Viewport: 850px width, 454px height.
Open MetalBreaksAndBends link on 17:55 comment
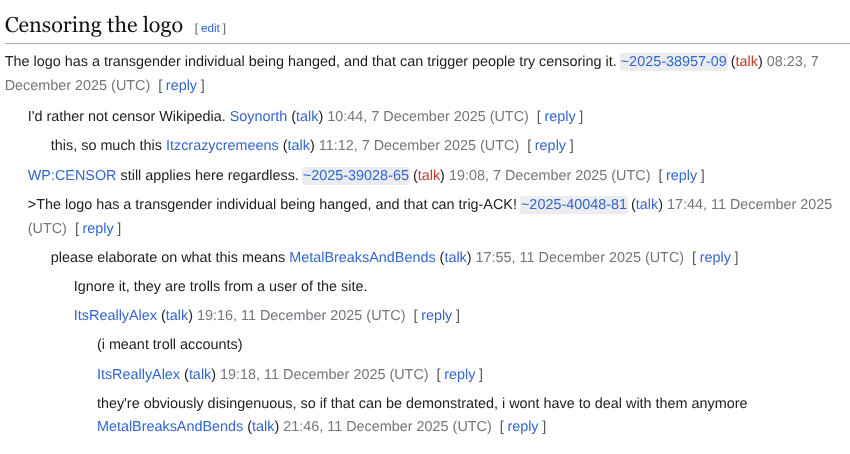click(x=362, y=257)
